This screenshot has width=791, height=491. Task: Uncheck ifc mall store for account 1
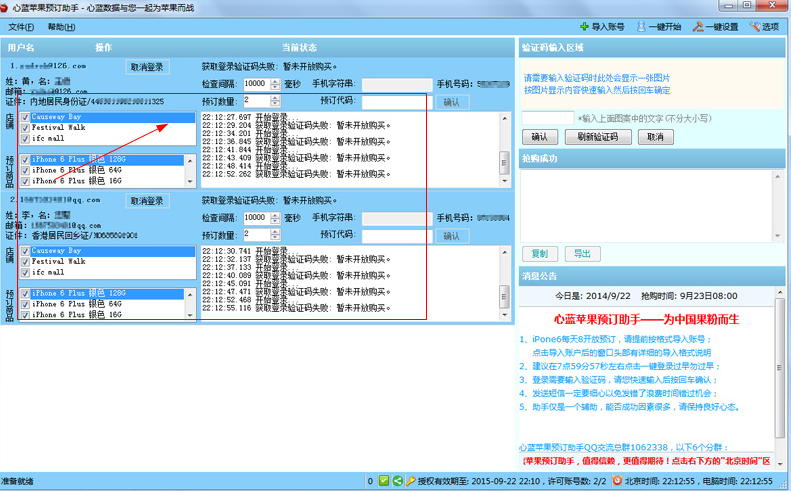click(25, 138)
